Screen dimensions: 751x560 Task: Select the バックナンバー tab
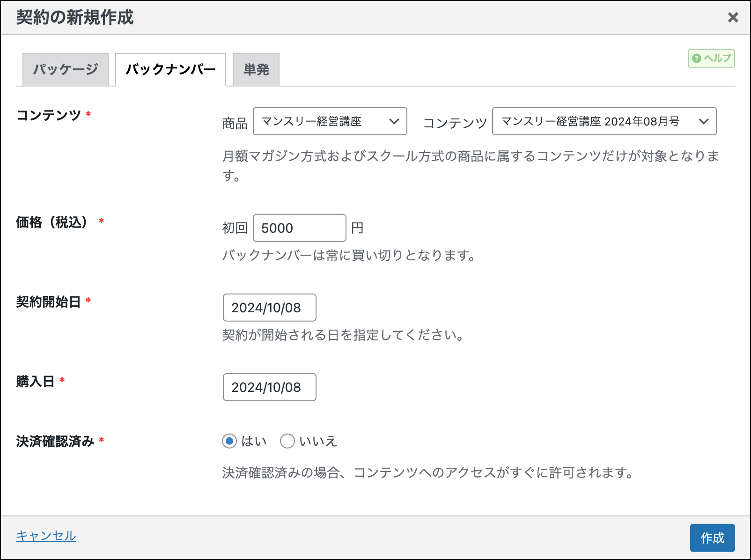point(170,70)
